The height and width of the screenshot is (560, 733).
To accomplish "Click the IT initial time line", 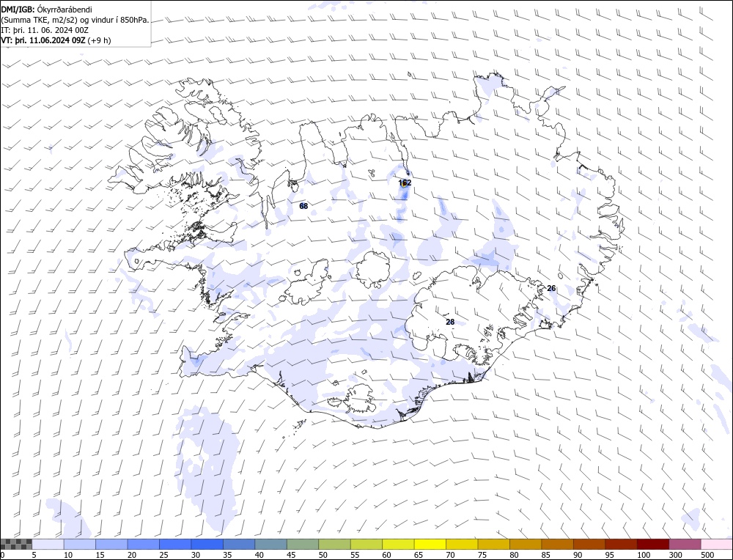I will (45, 30).
